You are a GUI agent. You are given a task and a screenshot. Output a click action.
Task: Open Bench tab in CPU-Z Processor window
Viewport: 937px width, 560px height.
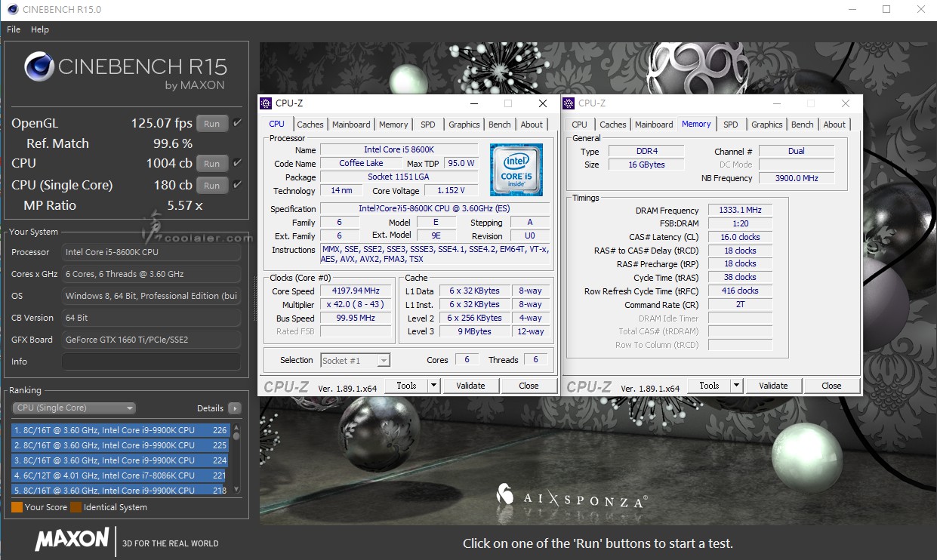coord(500,125)
